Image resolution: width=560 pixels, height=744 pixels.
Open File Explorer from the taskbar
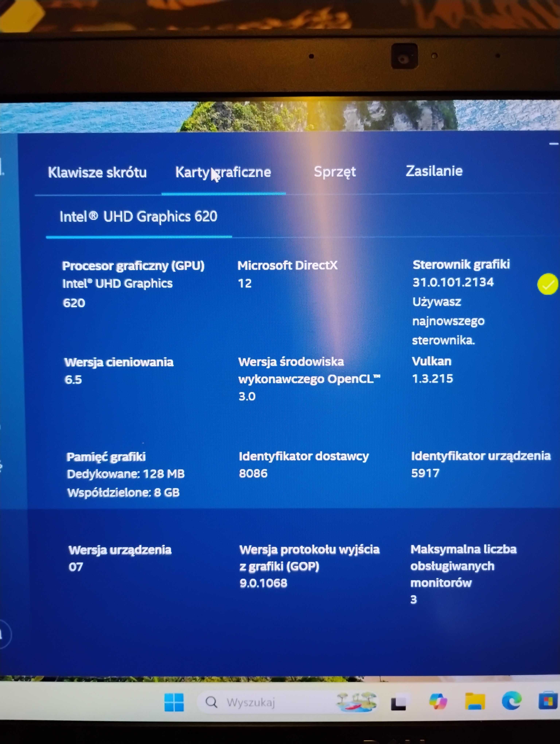click(475, 701)
